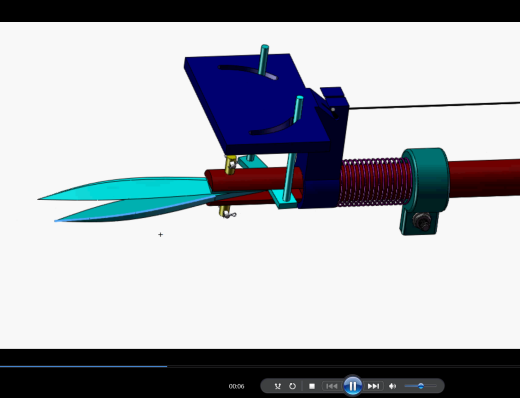This screenshot has height=398, width=520.
Task: Stop the video playback
Action: (312, 386)
